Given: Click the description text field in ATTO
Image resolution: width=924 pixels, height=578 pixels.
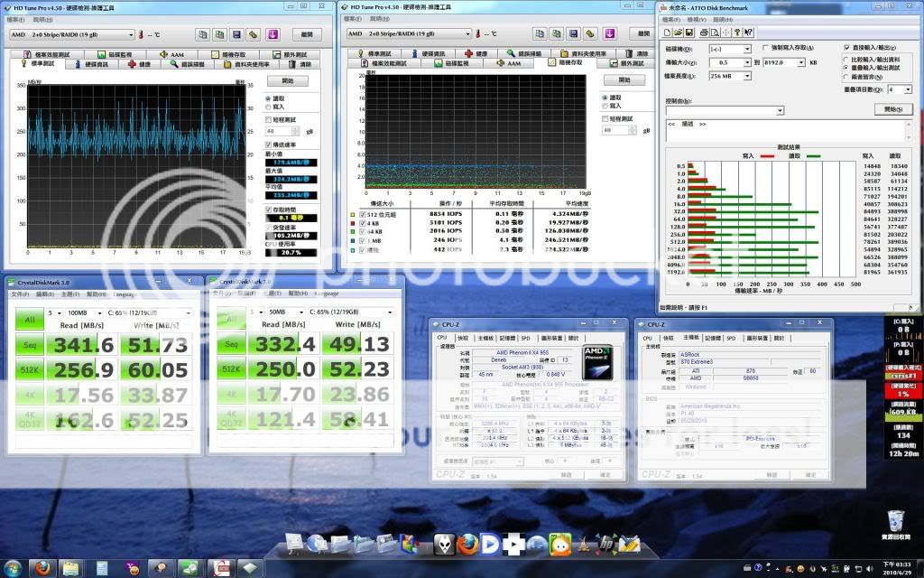Looking at the screenshot, I should click(785, 131).
